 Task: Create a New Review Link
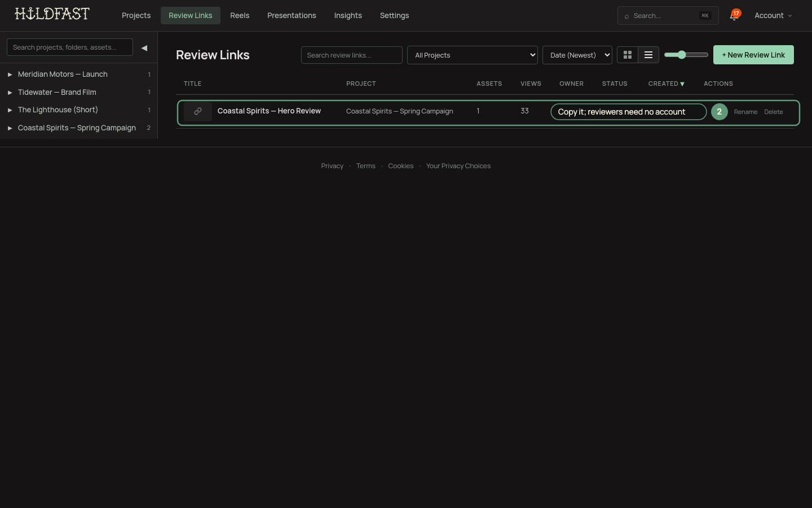point(753,55)
